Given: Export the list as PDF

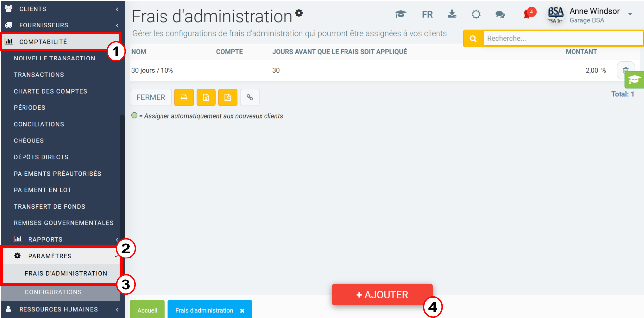Looking at the screenshot, I should 228,98.
